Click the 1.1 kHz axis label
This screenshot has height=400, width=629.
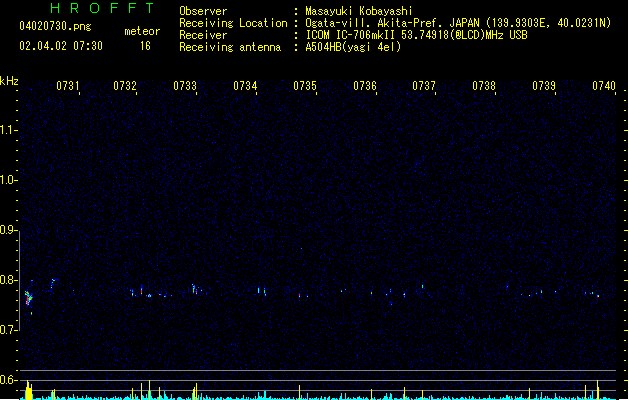8,130
